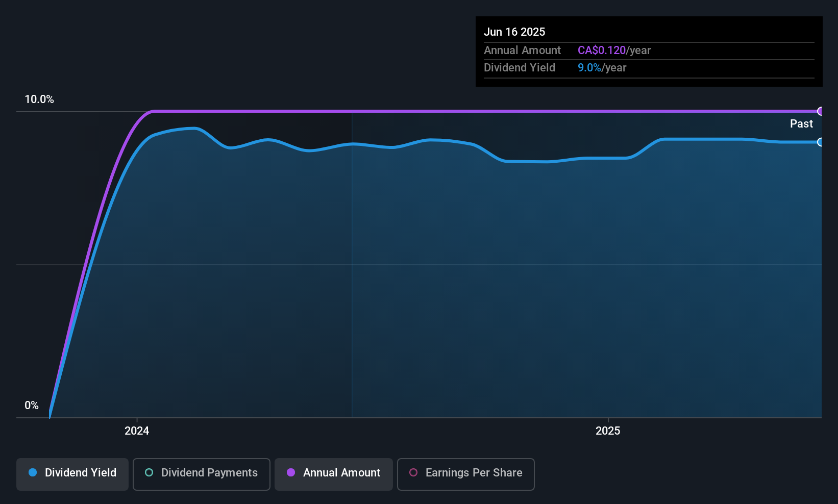
Task: Click the 2024 x-axis label
Action: click(x=137, y=431)
